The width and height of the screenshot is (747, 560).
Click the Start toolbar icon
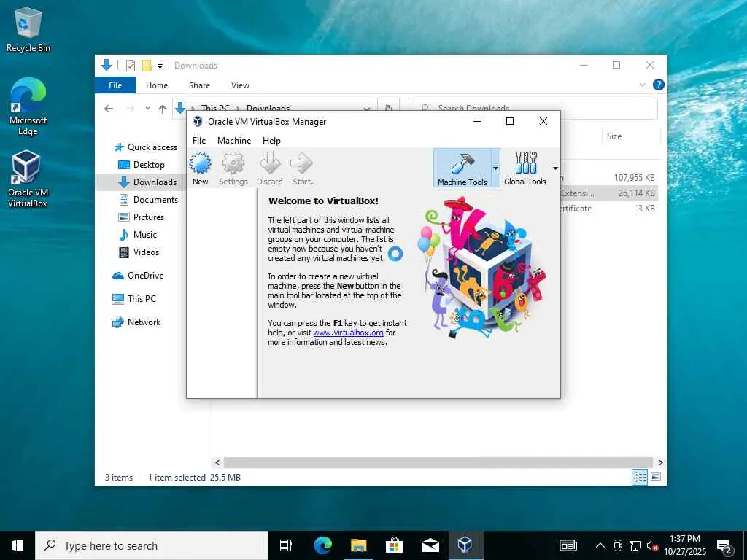click(x=302, y=168)
